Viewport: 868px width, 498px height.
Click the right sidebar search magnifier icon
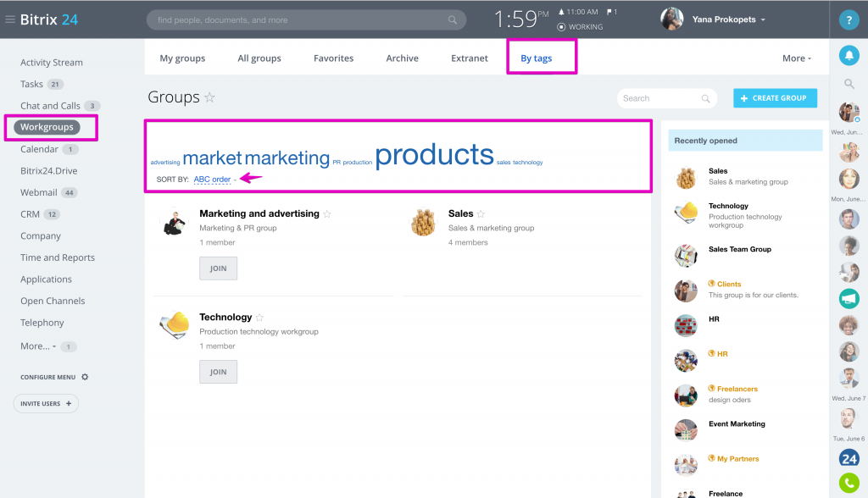click(849, 84)
